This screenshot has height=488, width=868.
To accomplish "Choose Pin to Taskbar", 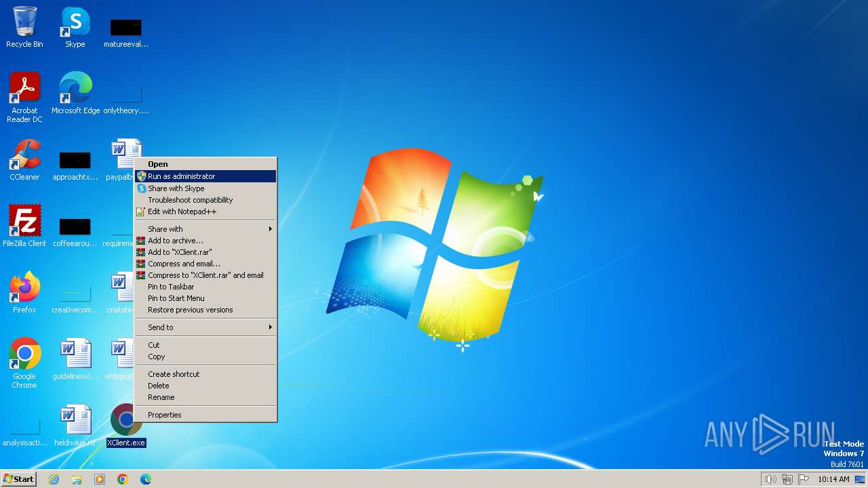I will click(205, 287).
